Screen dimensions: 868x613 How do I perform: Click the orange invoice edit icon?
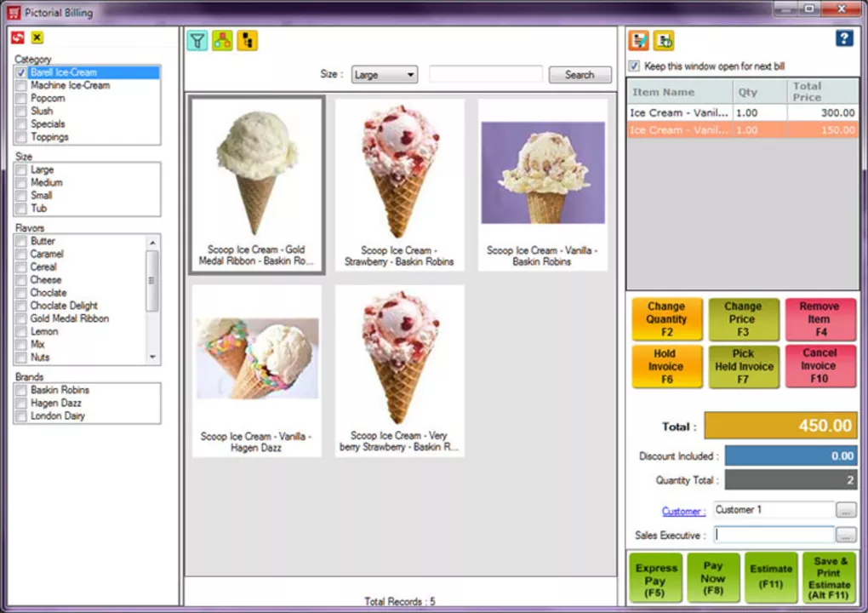[638, 40]
